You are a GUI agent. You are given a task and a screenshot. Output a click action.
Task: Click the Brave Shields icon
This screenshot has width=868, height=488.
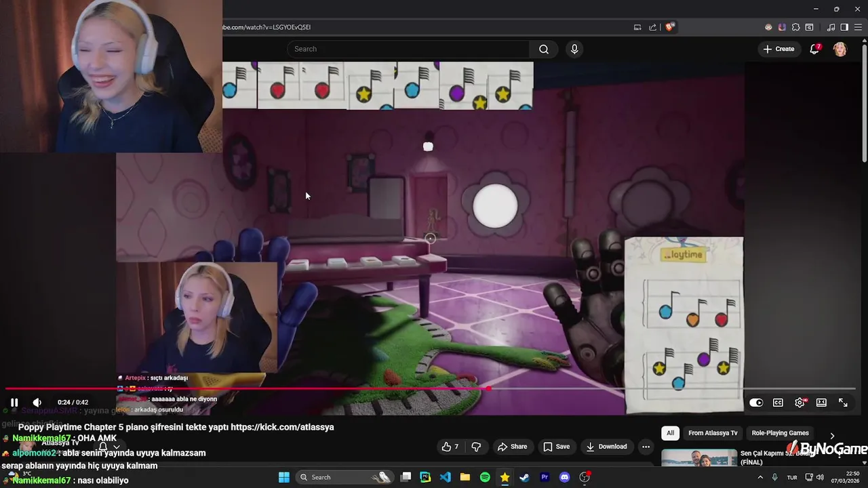[x=670, y=27]
